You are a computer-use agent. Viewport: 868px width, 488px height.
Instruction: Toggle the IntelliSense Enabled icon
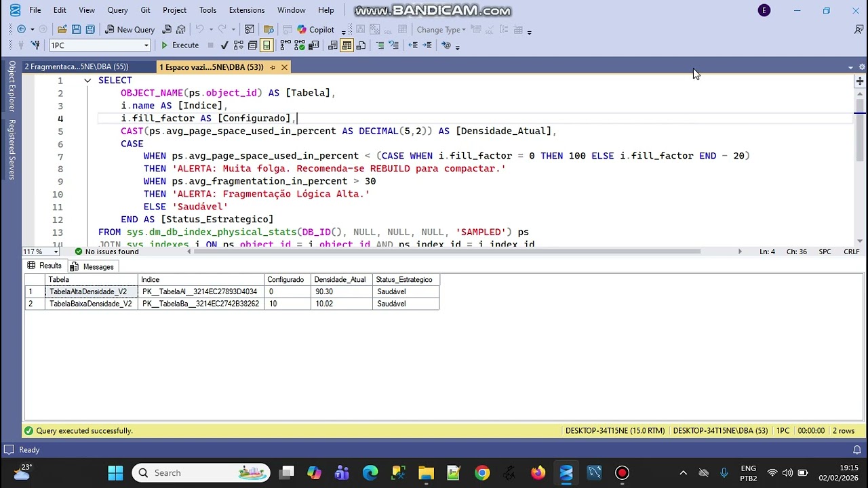267,45
